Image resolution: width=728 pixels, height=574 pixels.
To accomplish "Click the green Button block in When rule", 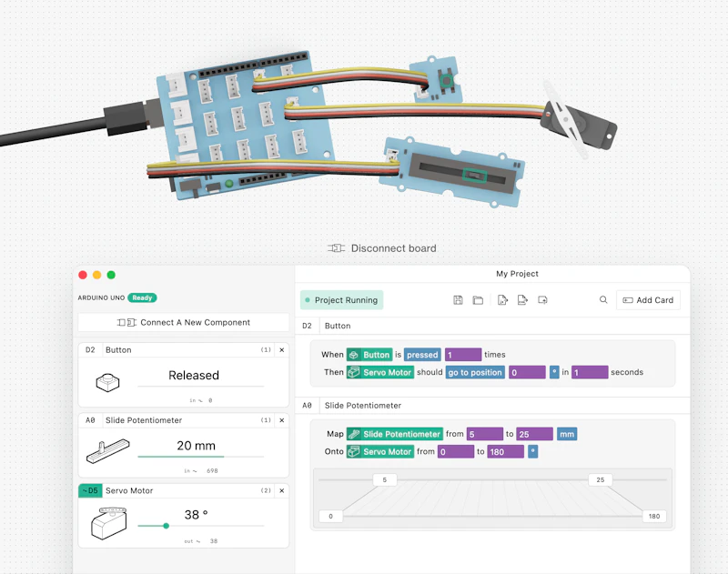I will click(x=369, y=355).
